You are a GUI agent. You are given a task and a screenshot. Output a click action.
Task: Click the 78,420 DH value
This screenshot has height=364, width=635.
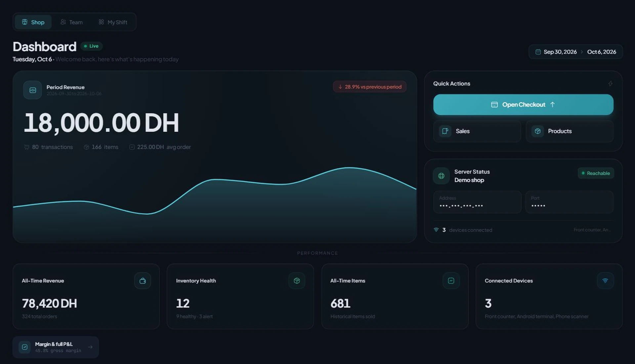(x=49, y=303)
